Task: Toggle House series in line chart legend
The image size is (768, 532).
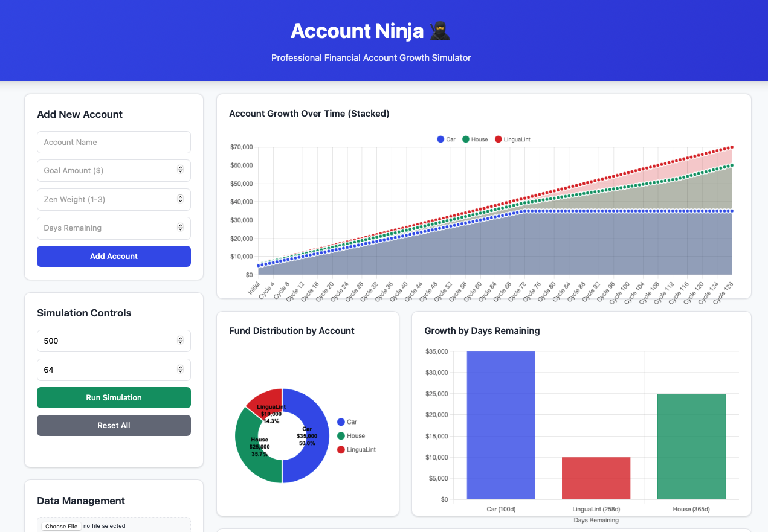Action: (475, 139)
